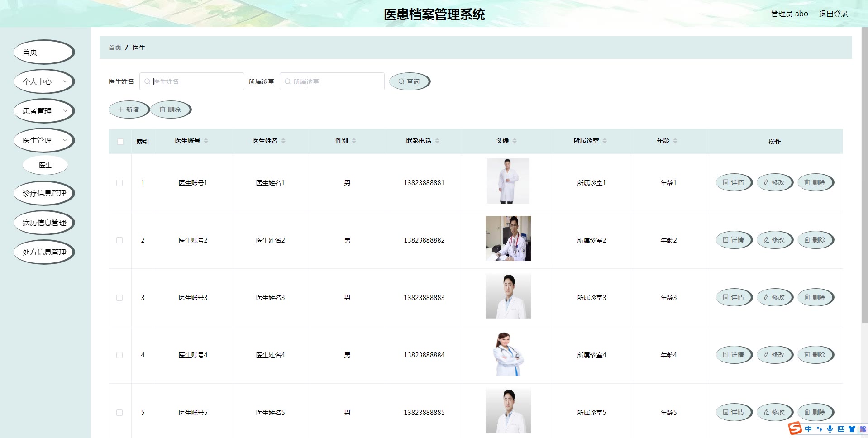
Task: Modify row 医生账号4 via 修改
Action: click(774, 355)
